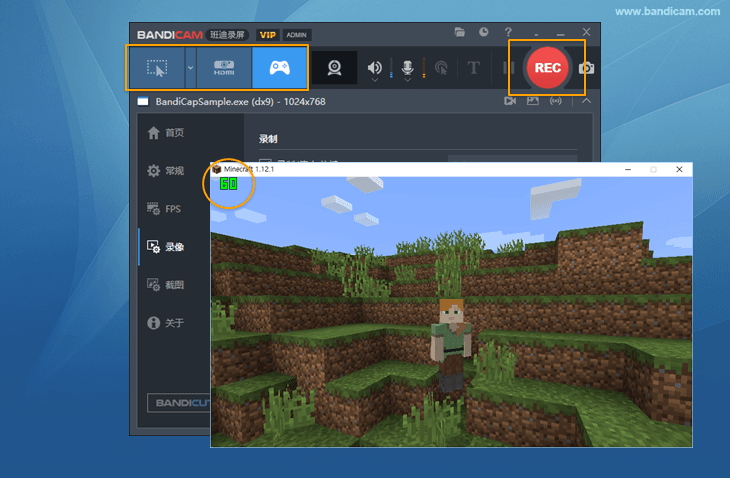Start recording with the REC button

(x=548, y=68)
